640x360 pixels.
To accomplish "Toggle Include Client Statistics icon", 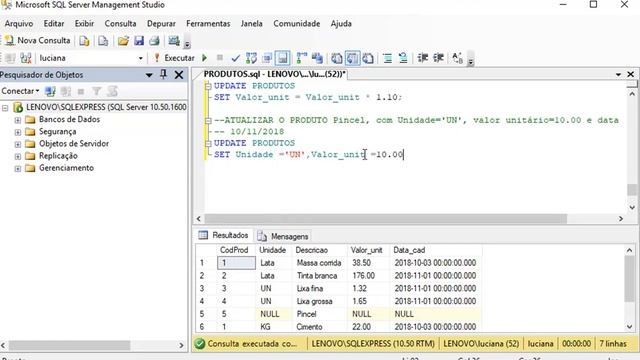I will pyautogui.click(x=317, y=58).
